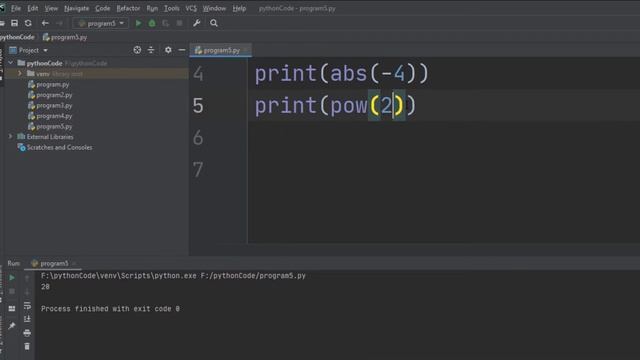This screenshot has width=640, height=360.
Task: Click the Synchronize/reload icon in toolbar
Action: (x=28, y=23)
